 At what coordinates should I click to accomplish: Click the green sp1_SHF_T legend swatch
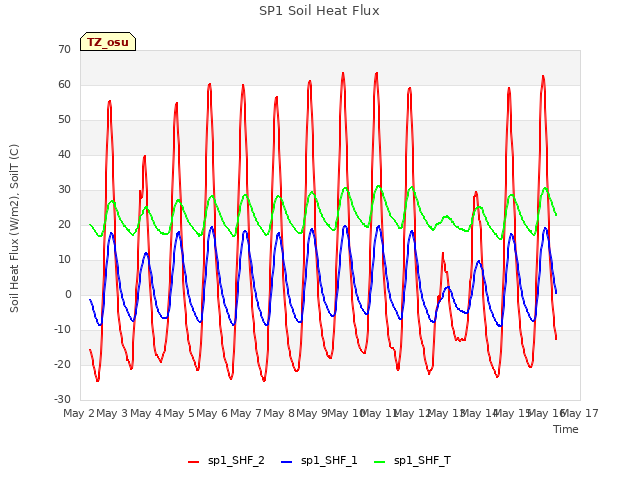[x=380, y=462]
